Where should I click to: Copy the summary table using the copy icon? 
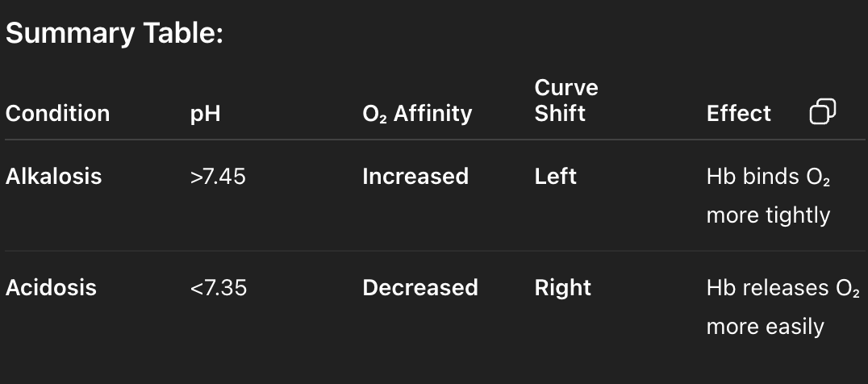tap(821, 112)
